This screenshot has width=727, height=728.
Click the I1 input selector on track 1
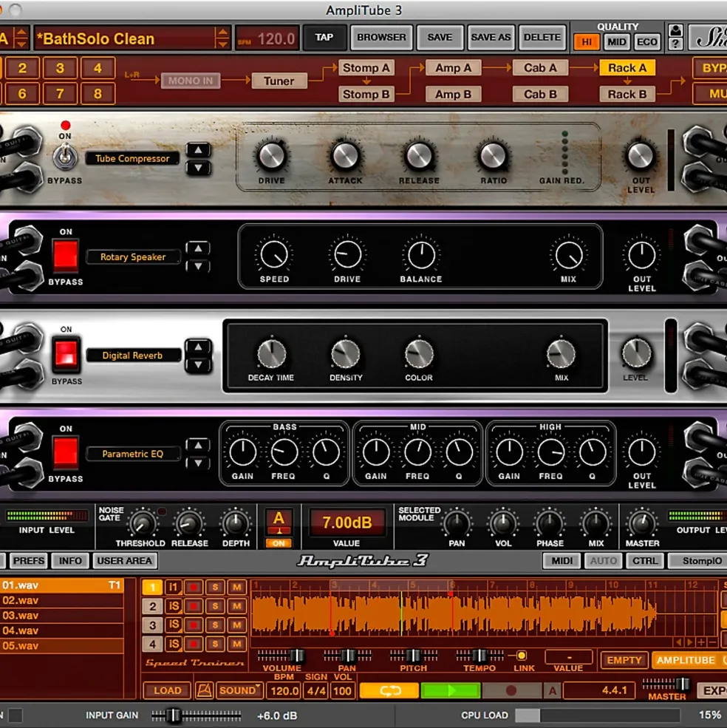click(173, 588)
